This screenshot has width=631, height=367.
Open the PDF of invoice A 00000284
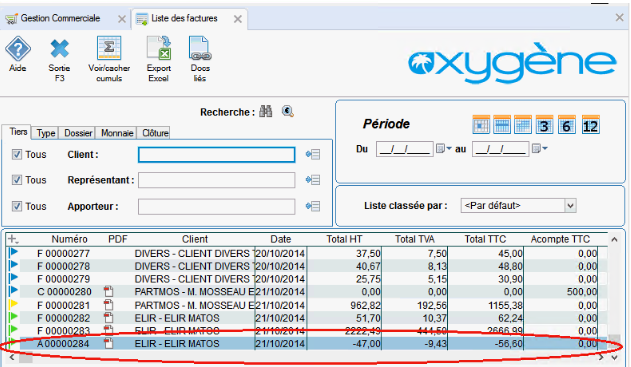click(x=109, y=343)
